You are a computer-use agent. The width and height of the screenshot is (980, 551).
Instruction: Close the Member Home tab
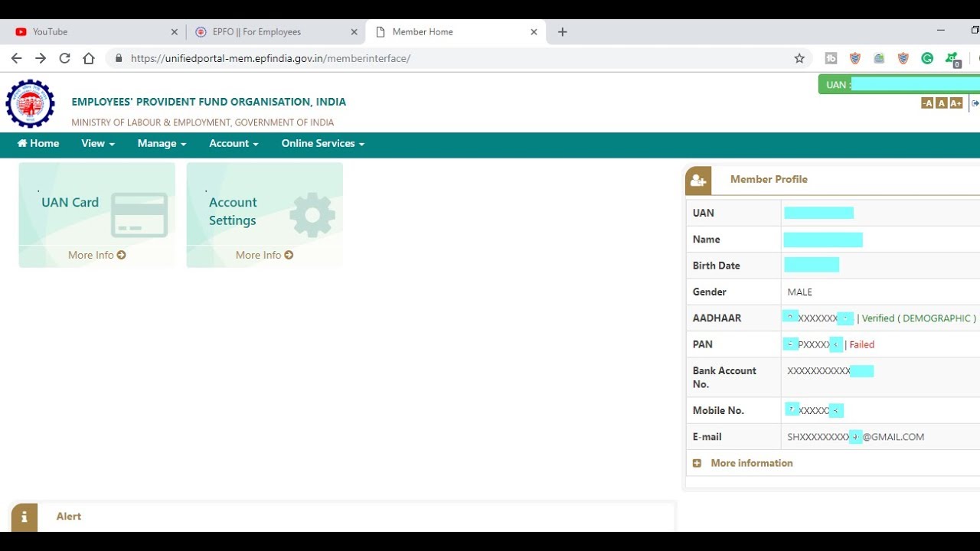(534, 32)
